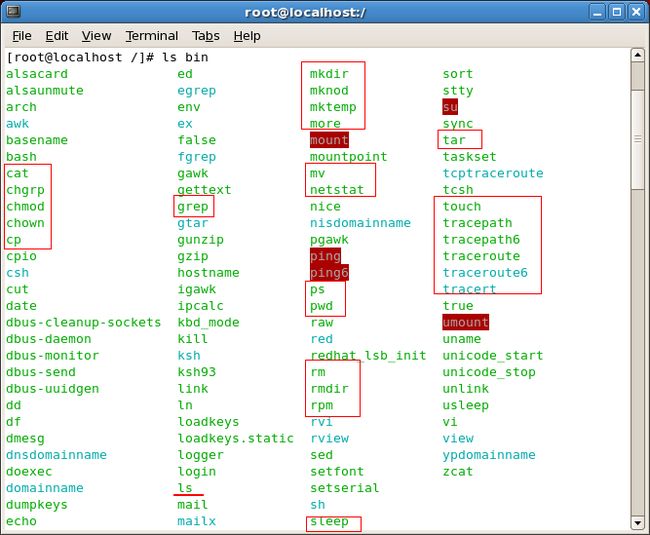Screen dimensions: 650x535
Task: Click the 'bash' entry
Action: (22, 157)
